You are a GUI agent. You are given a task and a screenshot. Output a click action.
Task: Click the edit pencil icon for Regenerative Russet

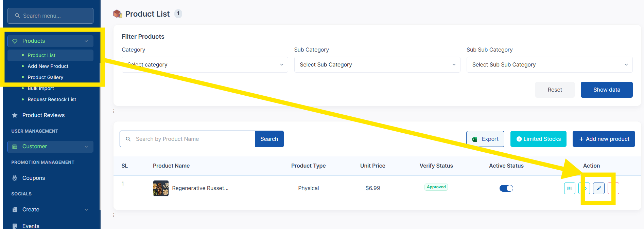[598, 188]
